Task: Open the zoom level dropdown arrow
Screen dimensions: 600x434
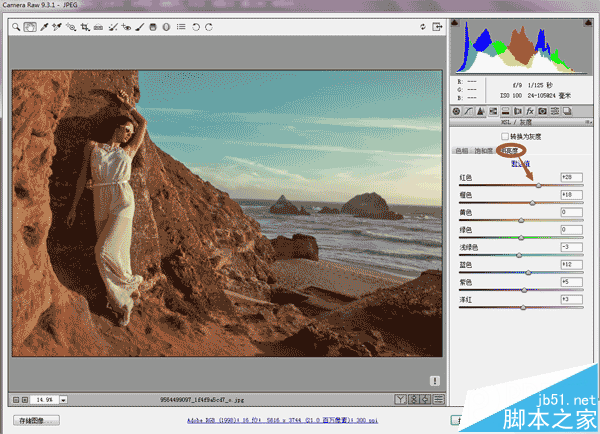Action: pyautogui.click(x=64, y=400)
